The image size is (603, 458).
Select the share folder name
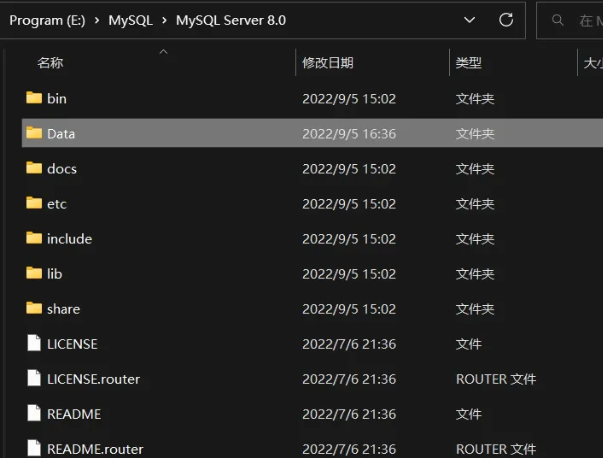point(63,309)
